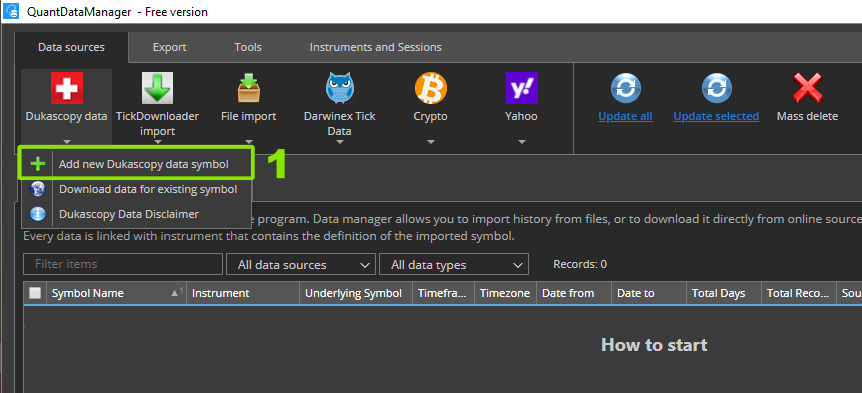Click the File import box icon
The width and height of the screenshot is (862, 393).
(x=248, y=88)
